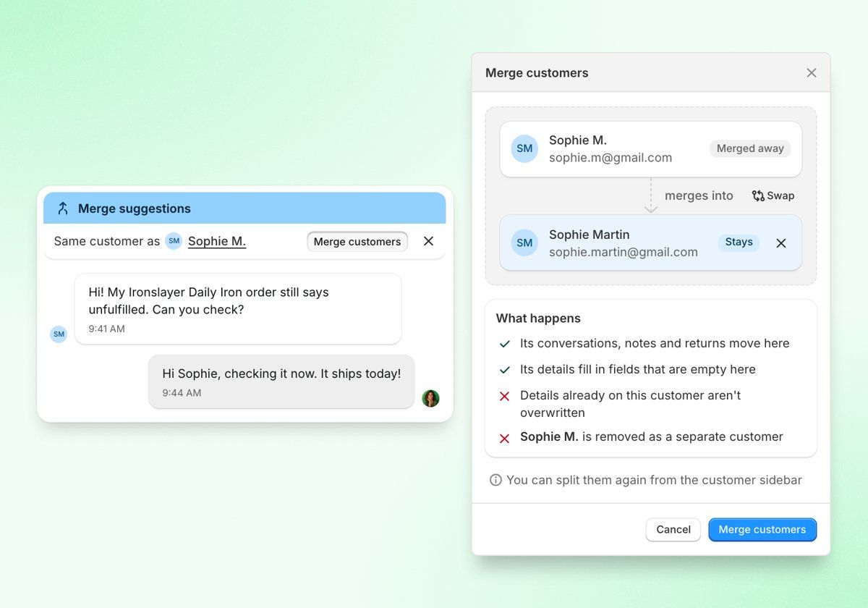Click 'Same customer as' label text
Image resolution: width=868 pixels, height=608 pixels.
[x=107, y=241]
